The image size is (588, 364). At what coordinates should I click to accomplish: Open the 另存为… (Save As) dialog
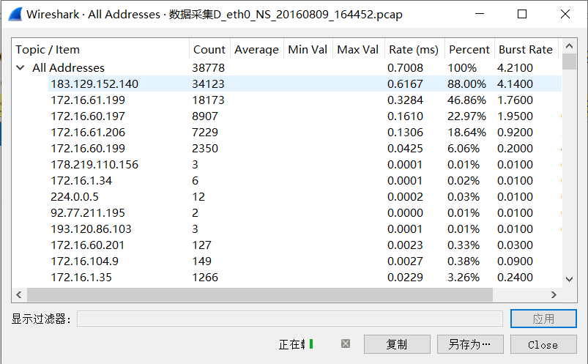click(x=469, y=344)
